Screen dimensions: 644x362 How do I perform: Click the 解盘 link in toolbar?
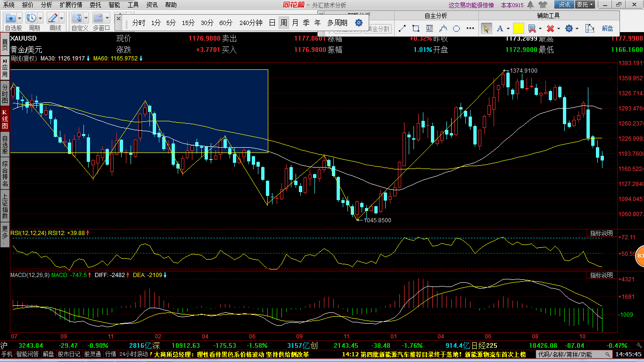[x=608, y=28]
